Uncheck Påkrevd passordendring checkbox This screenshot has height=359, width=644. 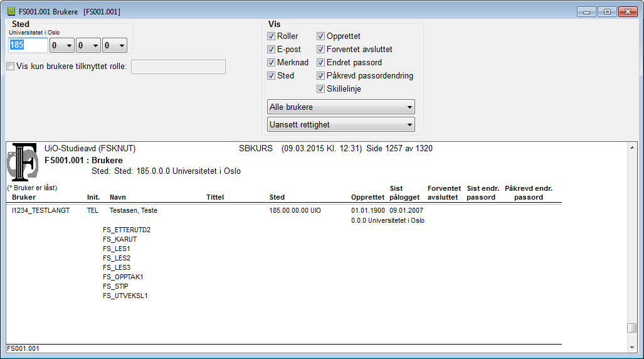pyautogui.click(x=321, y=76)
